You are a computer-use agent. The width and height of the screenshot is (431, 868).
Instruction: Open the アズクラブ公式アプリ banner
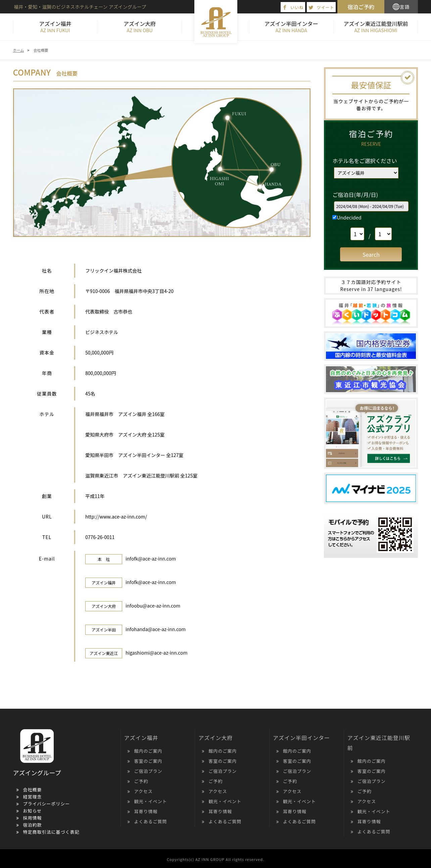(x=371, y=433)
